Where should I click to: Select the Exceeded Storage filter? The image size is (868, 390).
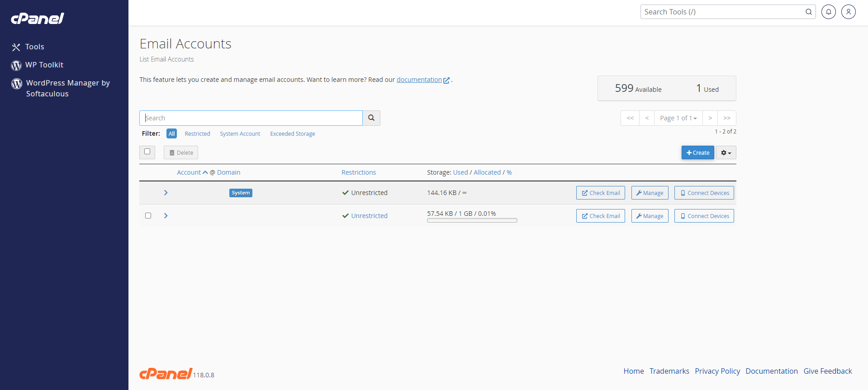click(293, 133)
